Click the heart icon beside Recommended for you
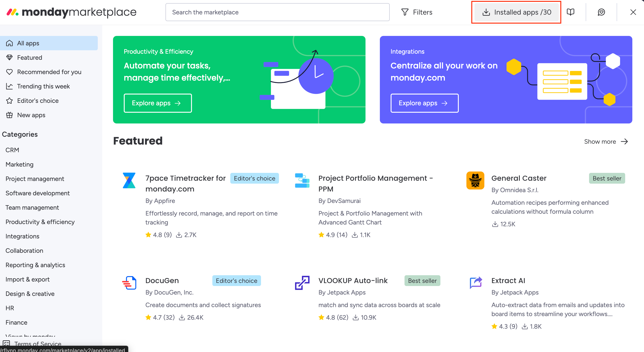Image resolution: width=644 pixels, height=352 pixels. click(x=9, y=72)
